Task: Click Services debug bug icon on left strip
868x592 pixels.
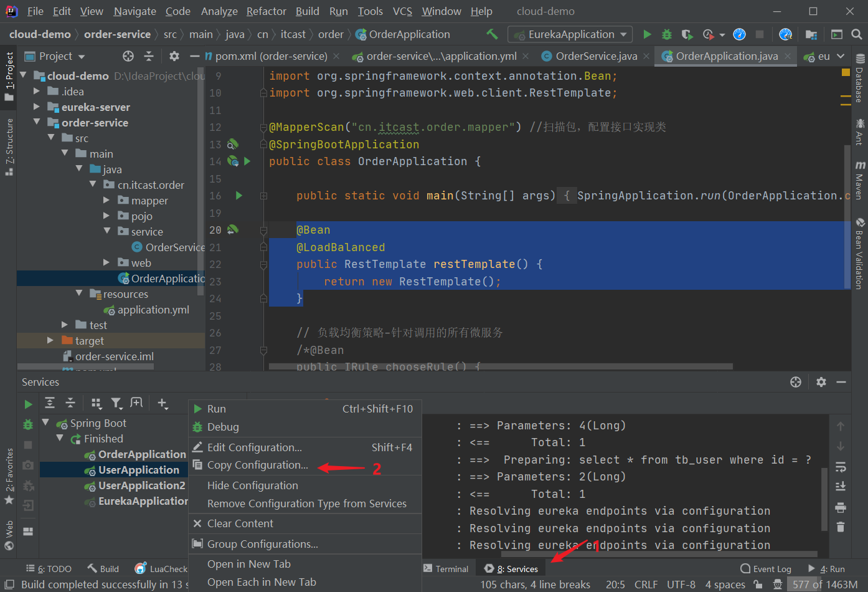Action: coord(28,425)
